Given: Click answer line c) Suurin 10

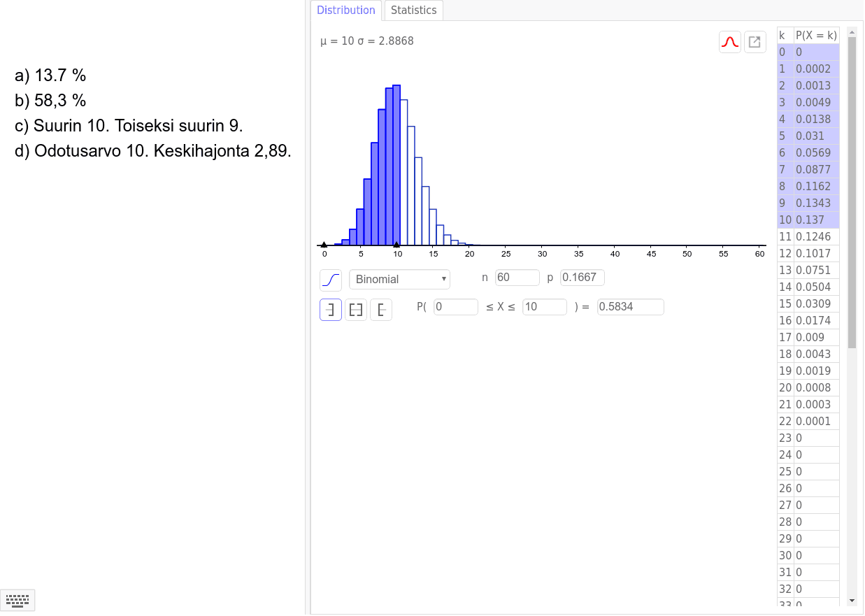Looking at the screenshot, I should coord(129,126).
